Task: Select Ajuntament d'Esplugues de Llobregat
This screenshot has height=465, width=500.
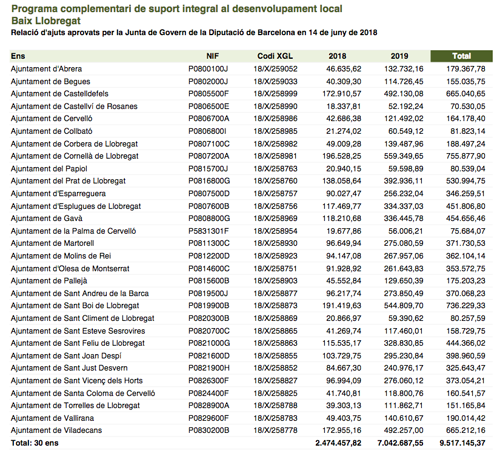Action: (x=76, y=206)
